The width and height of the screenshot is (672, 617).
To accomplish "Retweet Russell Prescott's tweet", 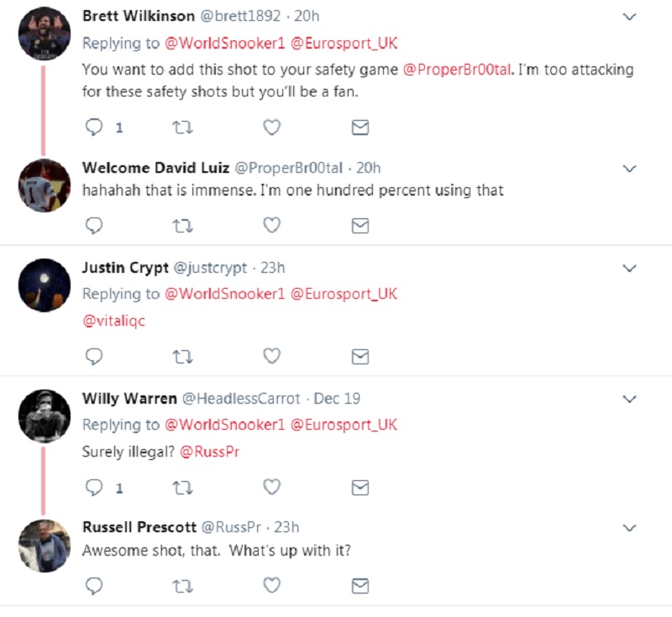I will coord(182,585).
